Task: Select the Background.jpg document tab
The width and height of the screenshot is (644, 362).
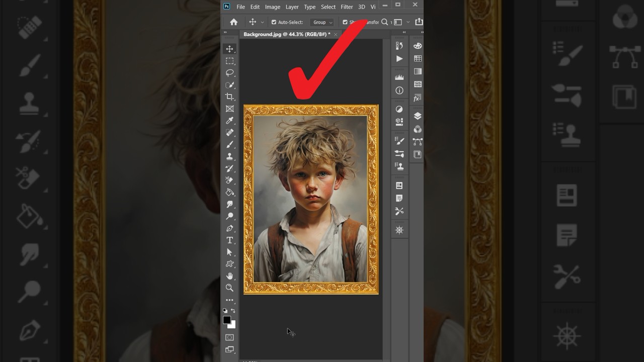Action: tap(287, 34)
